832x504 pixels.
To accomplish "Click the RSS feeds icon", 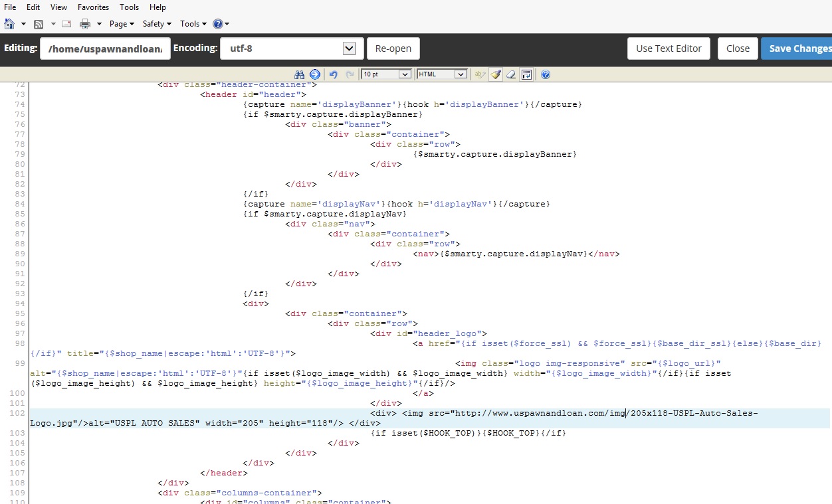I will [39, 24].
